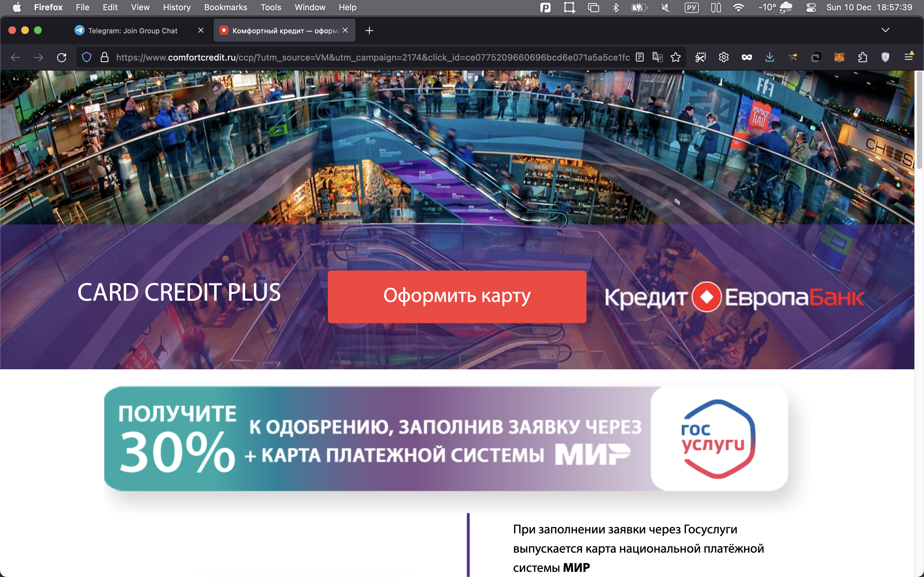Open the Extensions puzzle piece icon
Image resolution: width=924 pixels, height=577 pixels.
point(862,58)
